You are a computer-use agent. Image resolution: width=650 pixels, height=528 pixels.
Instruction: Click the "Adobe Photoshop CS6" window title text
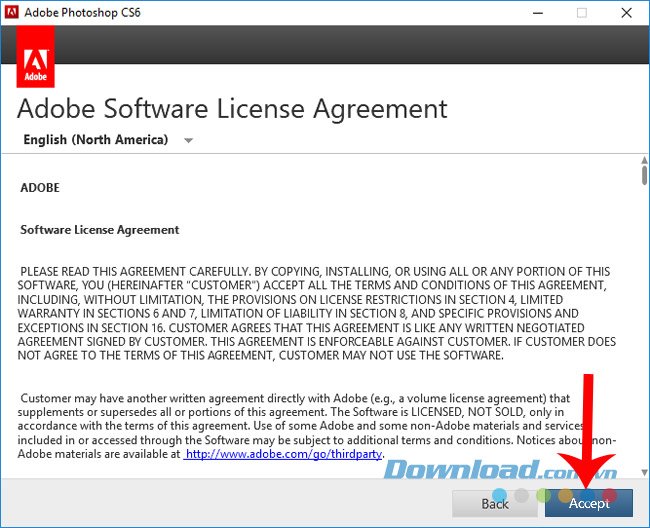click(82, 12)
